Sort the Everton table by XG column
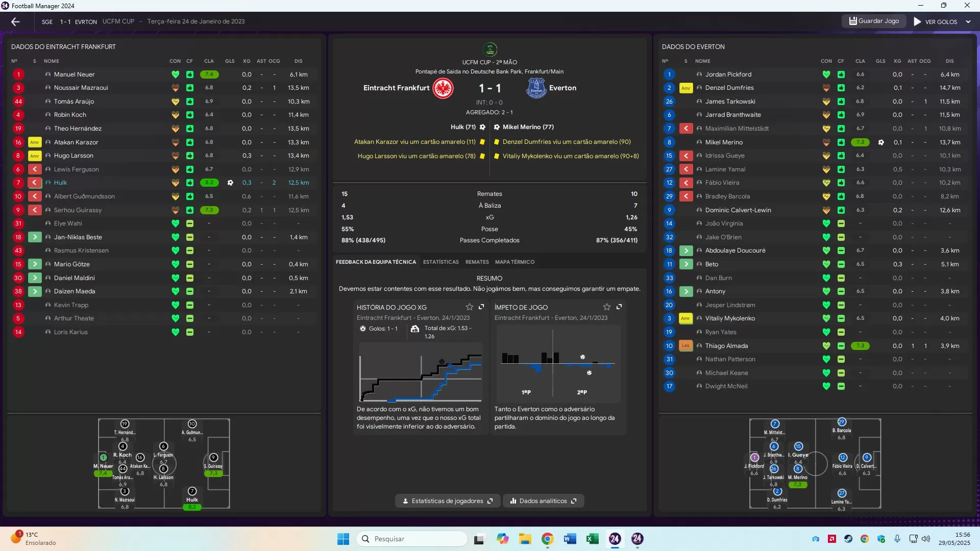The image size is (980, 551). click(x=897, y=61)
